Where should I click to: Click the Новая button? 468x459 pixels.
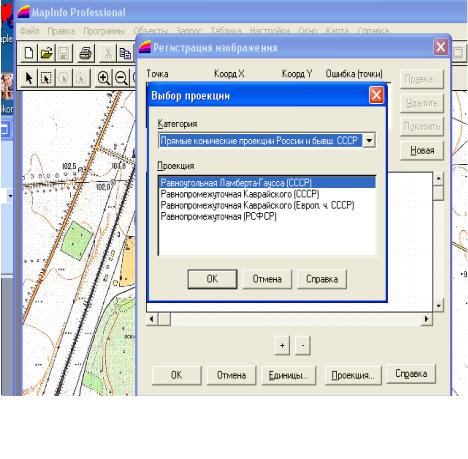[x=422, y=151]
